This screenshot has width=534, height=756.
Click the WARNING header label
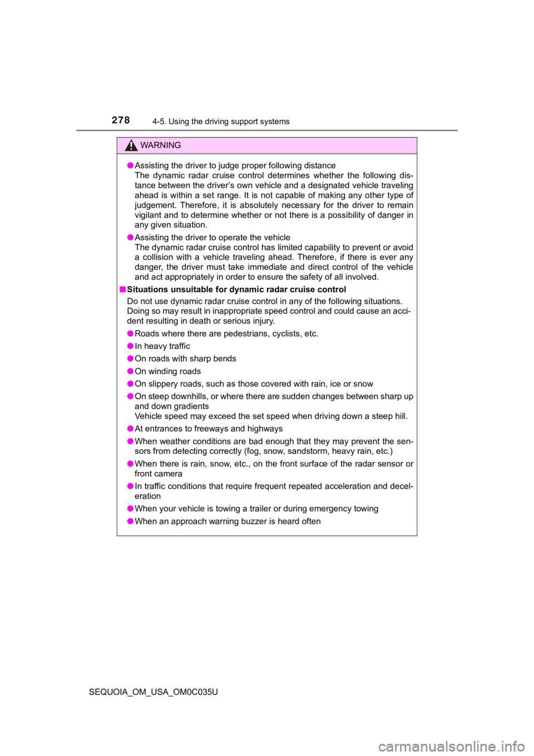(161, 145)
